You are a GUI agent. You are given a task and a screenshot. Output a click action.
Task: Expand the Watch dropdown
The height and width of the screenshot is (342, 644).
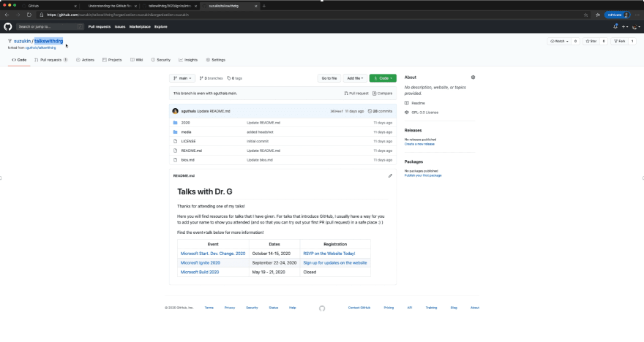[559, 41]
